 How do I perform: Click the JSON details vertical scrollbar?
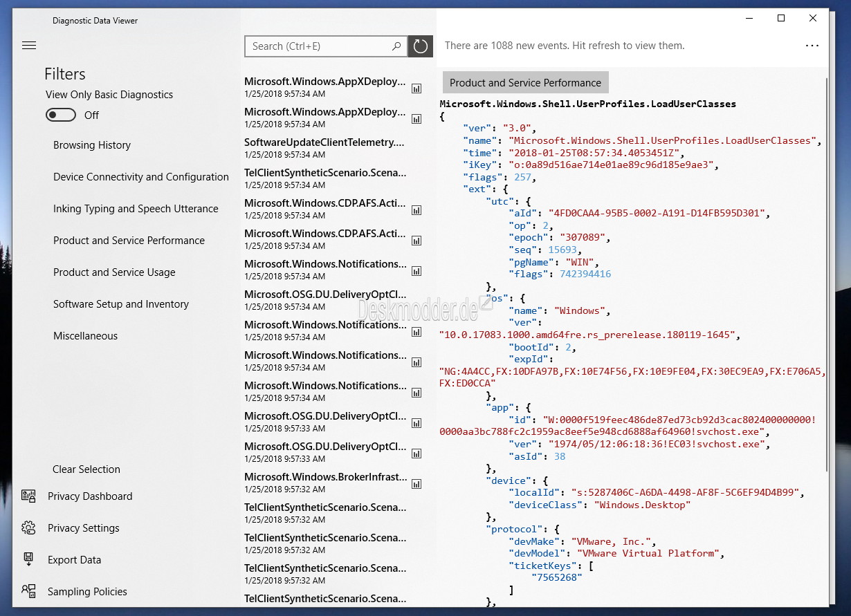click(x=826, y=277)
